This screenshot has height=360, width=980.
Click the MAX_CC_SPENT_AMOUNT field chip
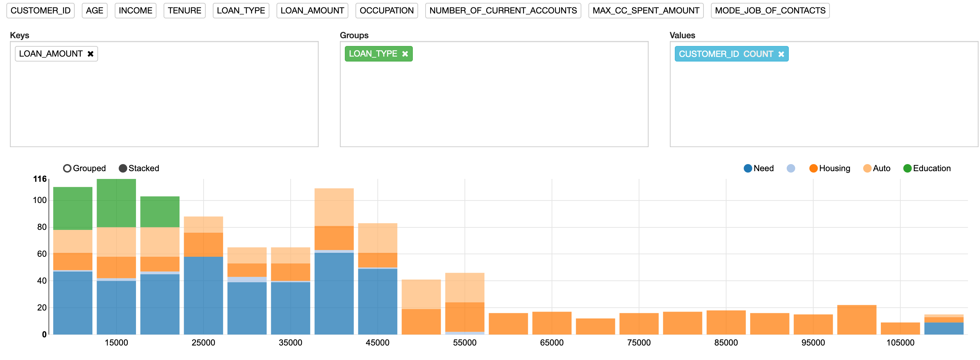(x=646, y=10)
